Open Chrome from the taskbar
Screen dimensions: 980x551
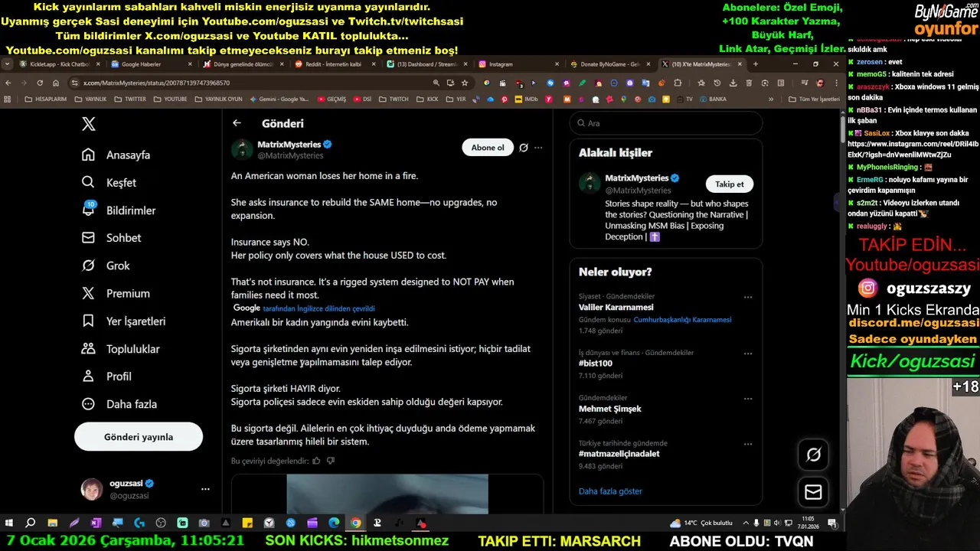(x=356, y=523)
